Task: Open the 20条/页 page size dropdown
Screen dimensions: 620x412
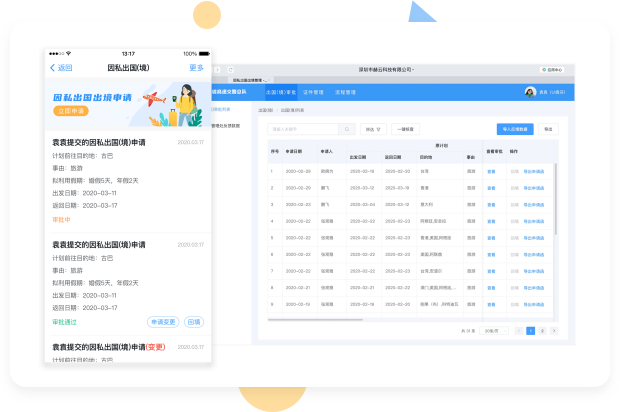Action: click(x=493, y=329)
